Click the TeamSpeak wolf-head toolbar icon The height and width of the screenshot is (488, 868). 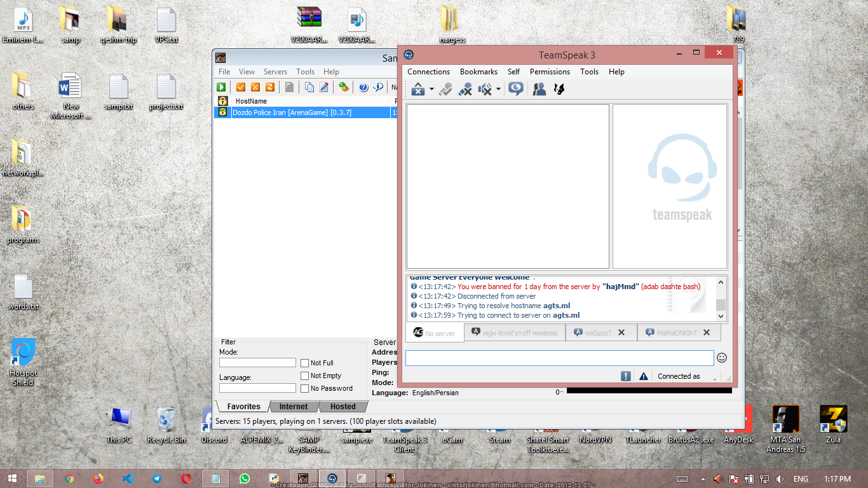(x=559, y=89)
